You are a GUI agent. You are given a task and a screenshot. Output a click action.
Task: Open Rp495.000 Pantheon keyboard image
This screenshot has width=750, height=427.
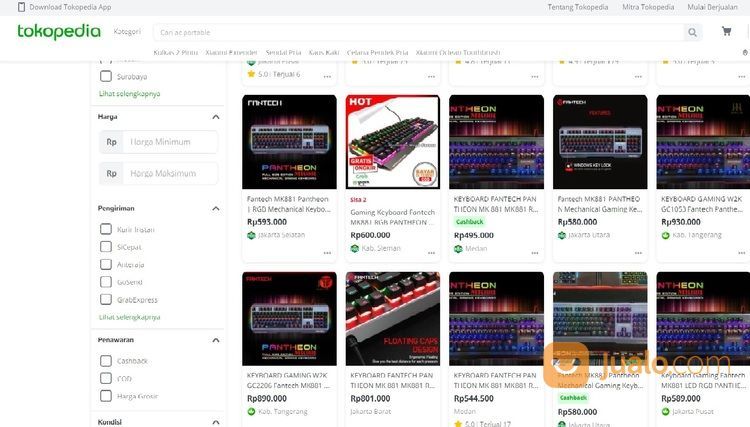click(496, 142)
